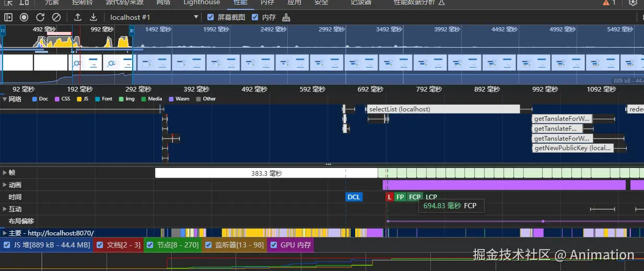Click the download profile icon
644x271 pixels.
(x=93, y=17)
